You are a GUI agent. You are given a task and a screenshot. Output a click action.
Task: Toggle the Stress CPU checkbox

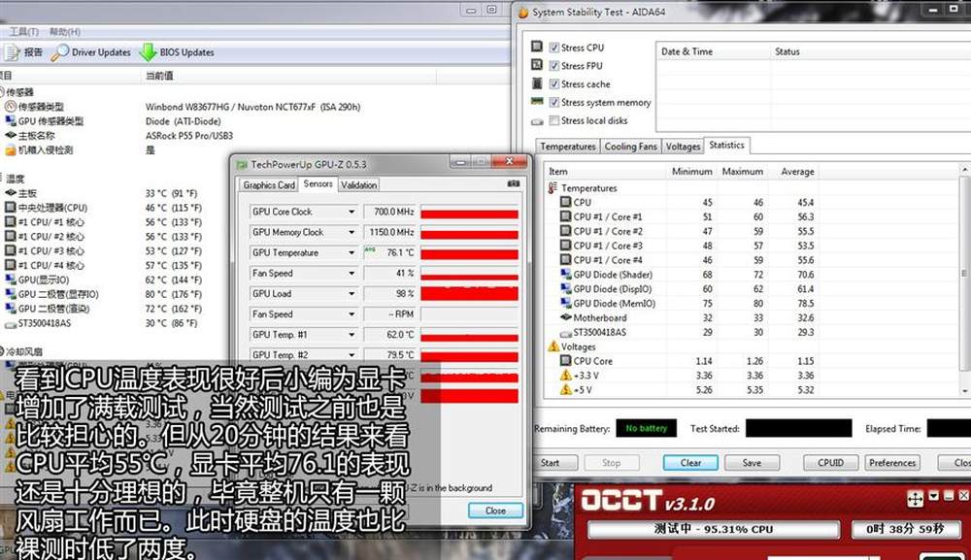[x=554, y=47]
